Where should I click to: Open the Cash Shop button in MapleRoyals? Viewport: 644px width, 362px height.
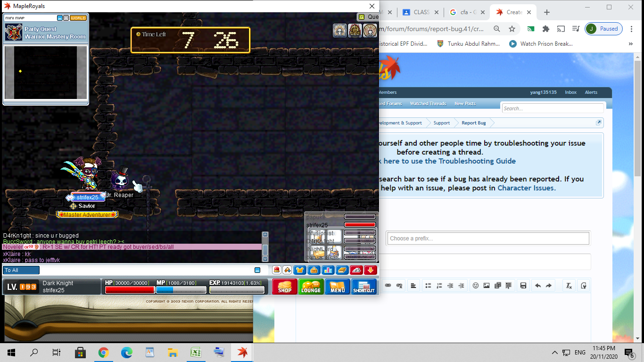(x=285, y=287)
